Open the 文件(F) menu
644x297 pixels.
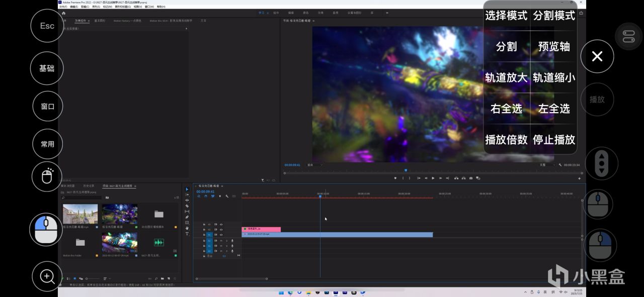pos(63,7)
